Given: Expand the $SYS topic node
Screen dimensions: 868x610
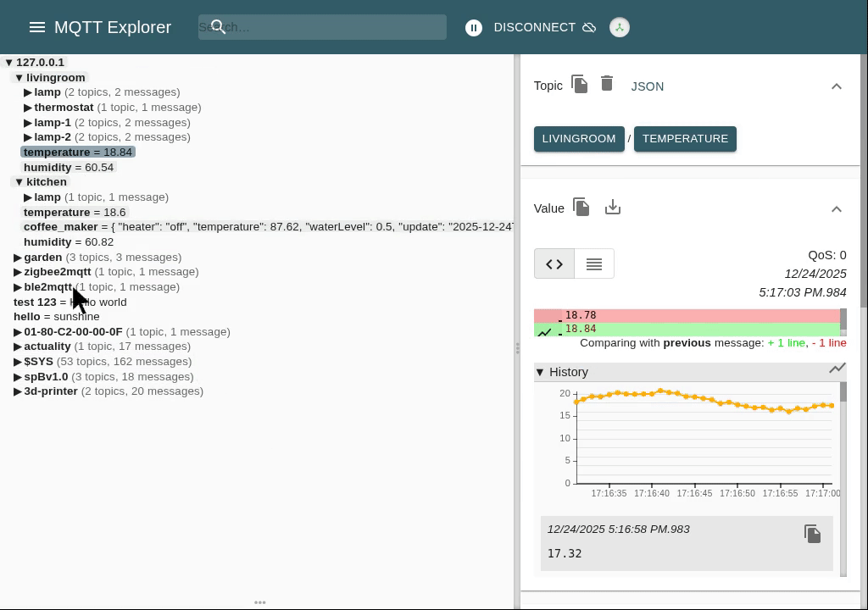Looking at the screenshot, I should [18, 362].
